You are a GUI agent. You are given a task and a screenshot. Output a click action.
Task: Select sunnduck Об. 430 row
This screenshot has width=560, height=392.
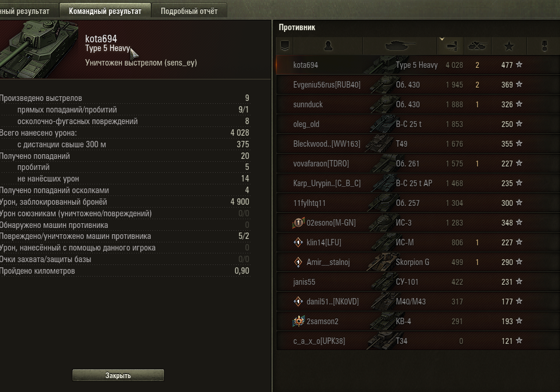(418, 104)
